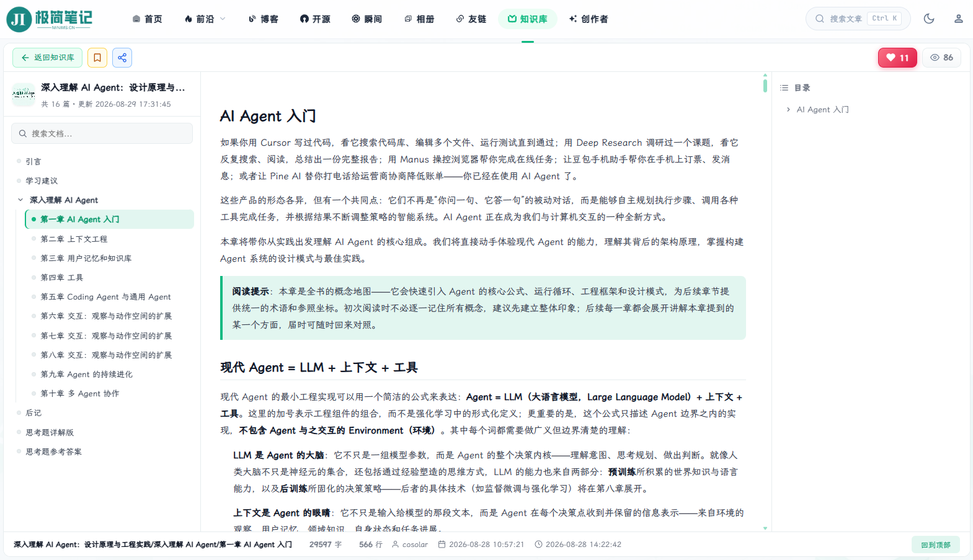Click the 目录 table of contents icon

click(784, 87)
